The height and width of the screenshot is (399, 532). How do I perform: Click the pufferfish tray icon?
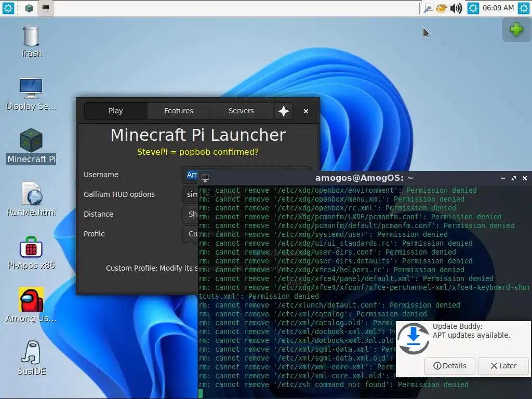click(441, 8)
